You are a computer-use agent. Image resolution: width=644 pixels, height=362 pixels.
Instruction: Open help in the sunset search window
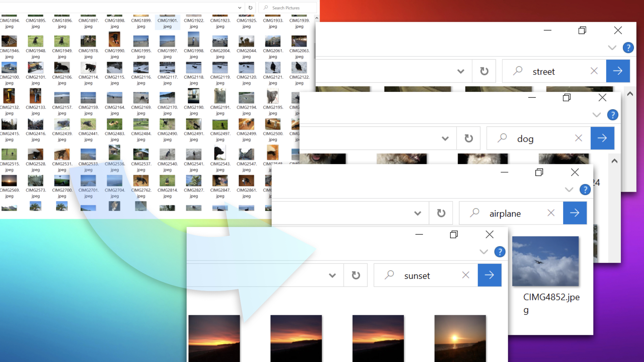click(x=499, y=252)
